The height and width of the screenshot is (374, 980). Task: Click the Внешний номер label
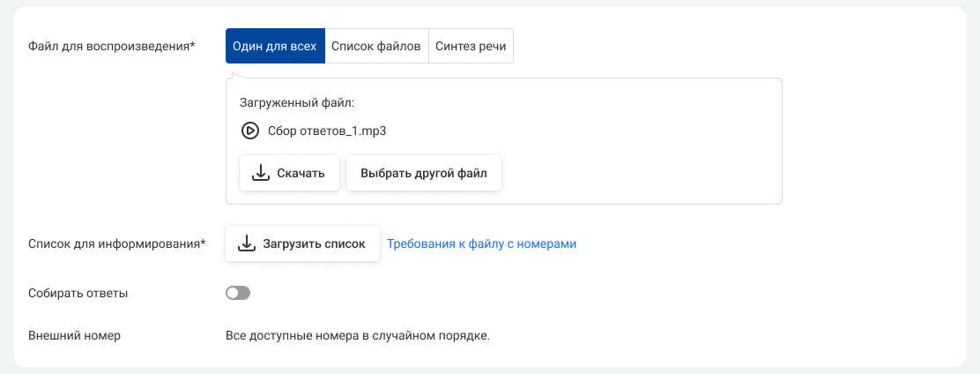click(x=75, y=335)
